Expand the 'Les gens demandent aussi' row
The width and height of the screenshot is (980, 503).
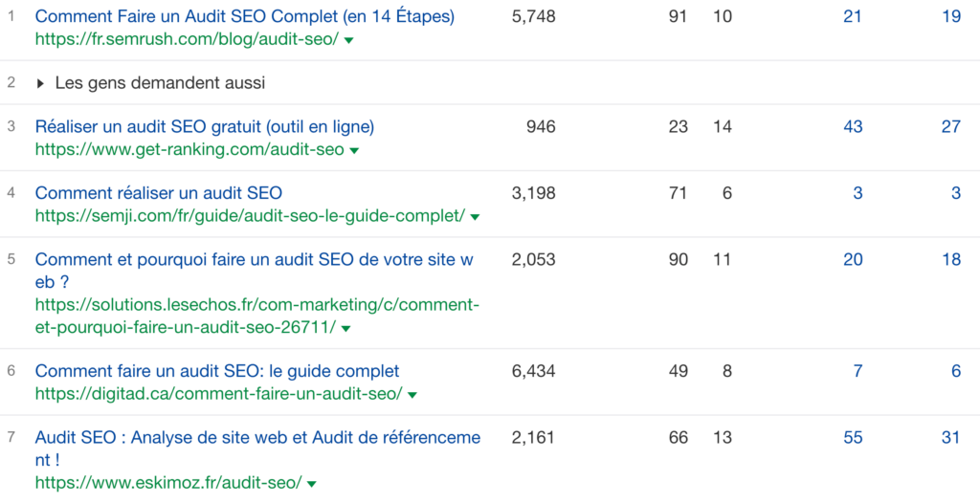150,82
